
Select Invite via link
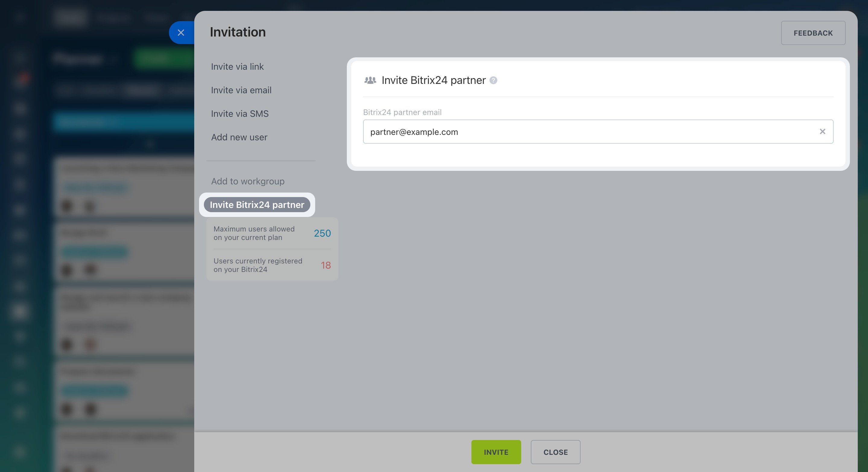[x=237, y=67]
